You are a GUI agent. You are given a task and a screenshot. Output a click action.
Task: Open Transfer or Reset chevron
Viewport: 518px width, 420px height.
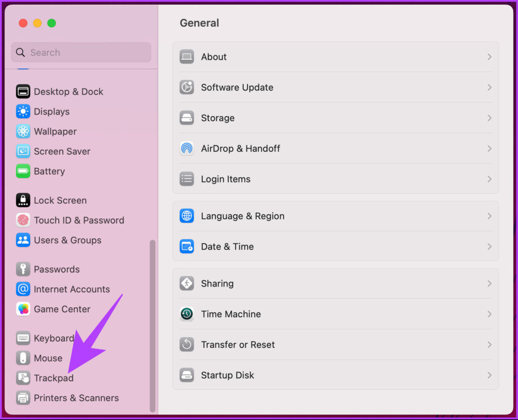point(489,345)
